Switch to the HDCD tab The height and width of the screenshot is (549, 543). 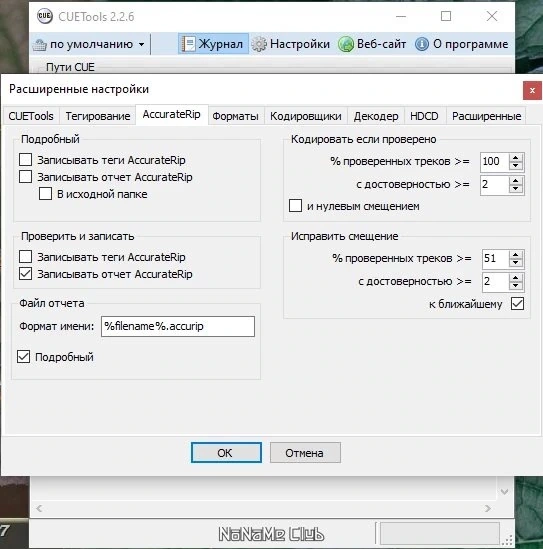point(424,116)
